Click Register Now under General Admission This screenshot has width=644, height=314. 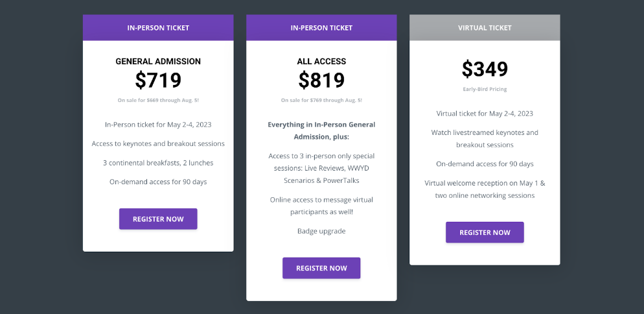[x=158, y=219]
